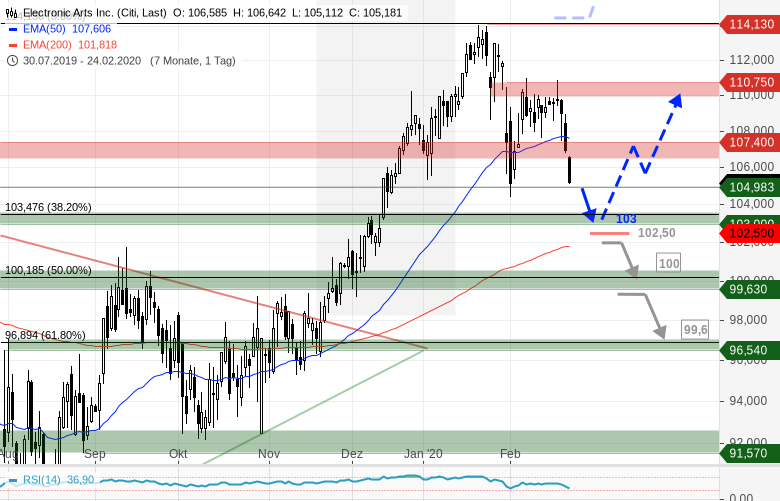Click the blue EMA(50) legend marker

11,29
